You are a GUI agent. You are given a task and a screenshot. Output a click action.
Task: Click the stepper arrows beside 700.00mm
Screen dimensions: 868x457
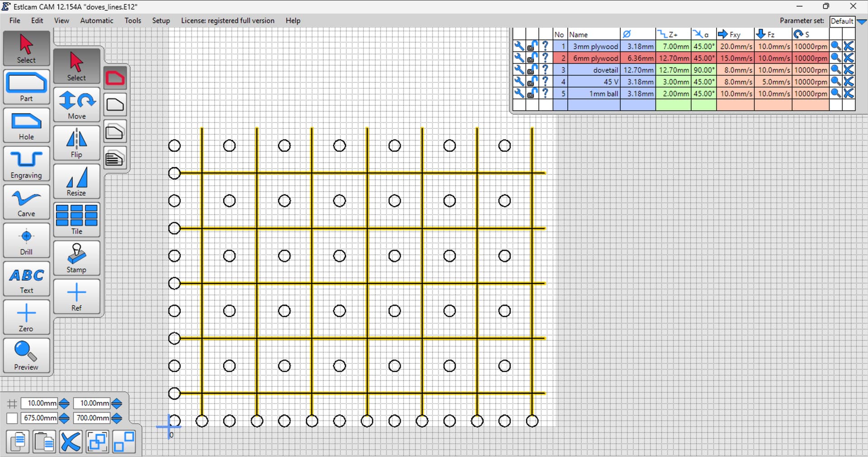117,418
